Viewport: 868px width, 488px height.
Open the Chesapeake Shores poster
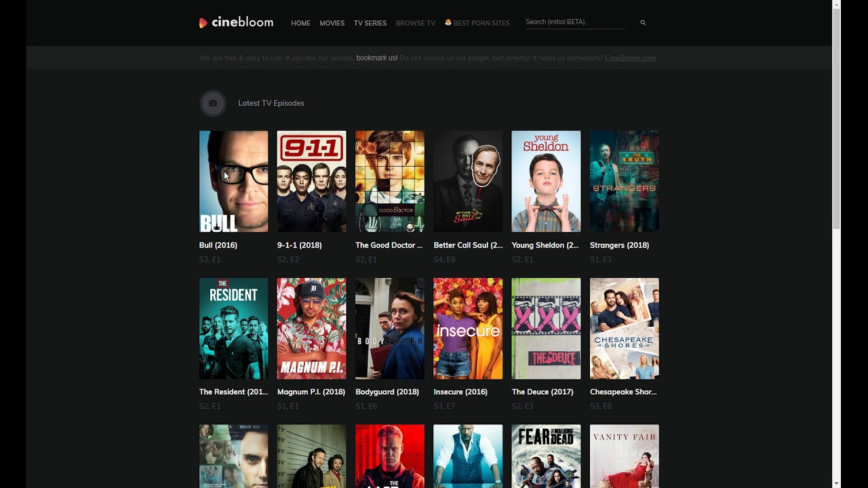[x=625, y=329]
